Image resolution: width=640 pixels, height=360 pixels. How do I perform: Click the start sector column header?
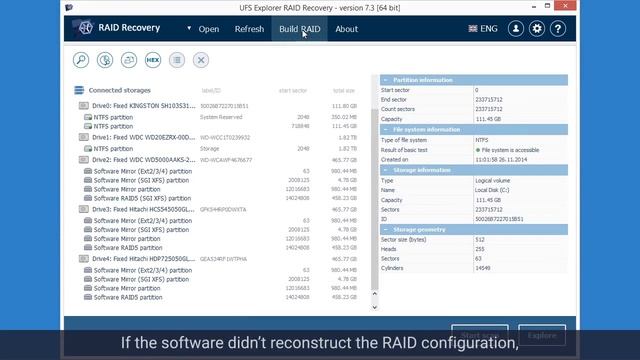pyautogui.click(x=293, y=91)
